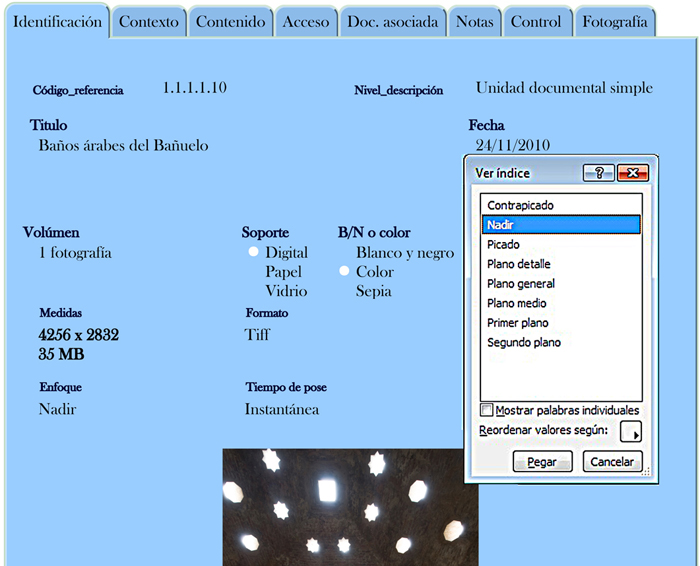Click the Enfoque field showing Nadir

coord(58,409)
